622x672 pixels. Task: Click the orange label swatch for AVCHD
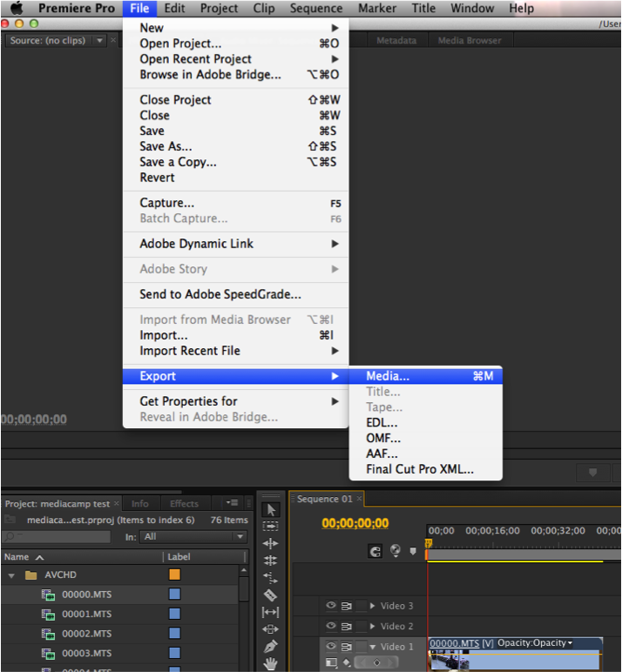point(174,575)
